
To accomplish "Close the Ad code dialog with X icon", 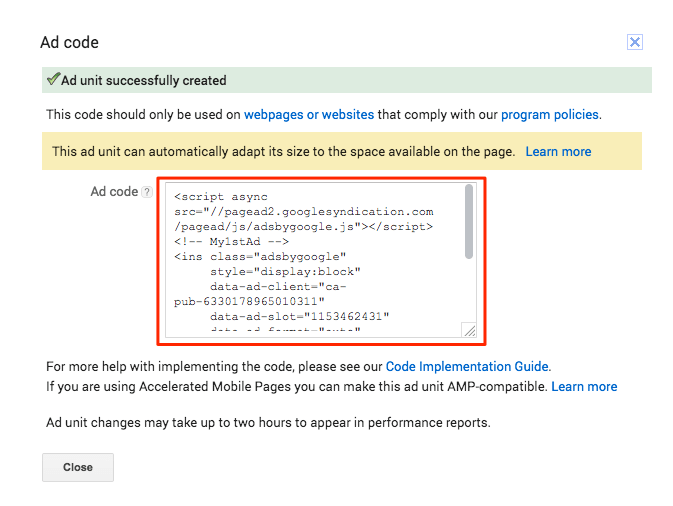I will point(634,42).
